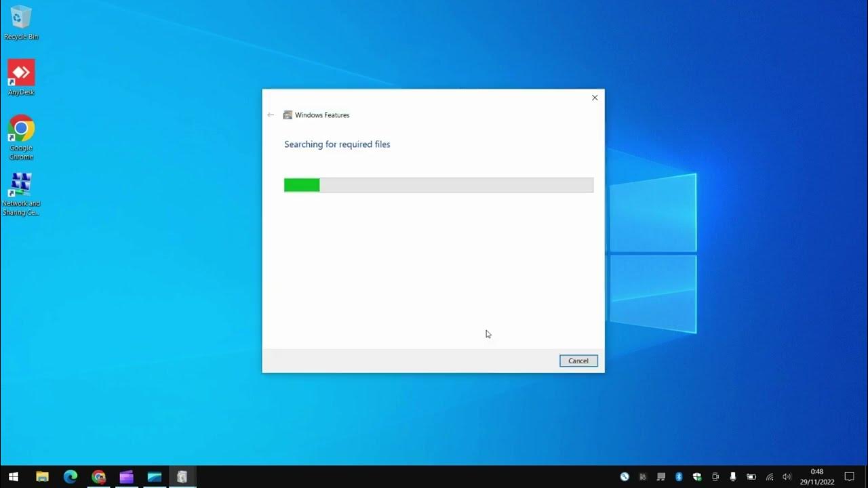Select the Windows Features taskbar icon
This screenshot has height=488, width=868.
click(183, 476)
